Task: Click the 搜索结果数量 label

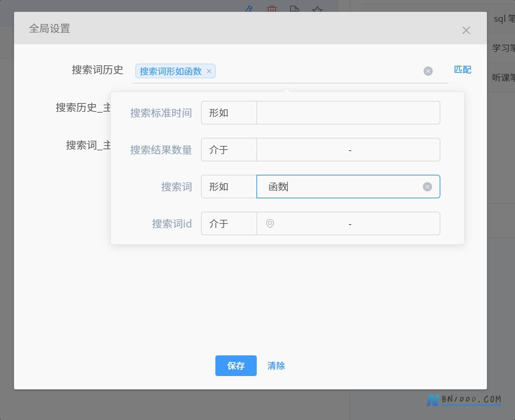Action: click(161, 150)
